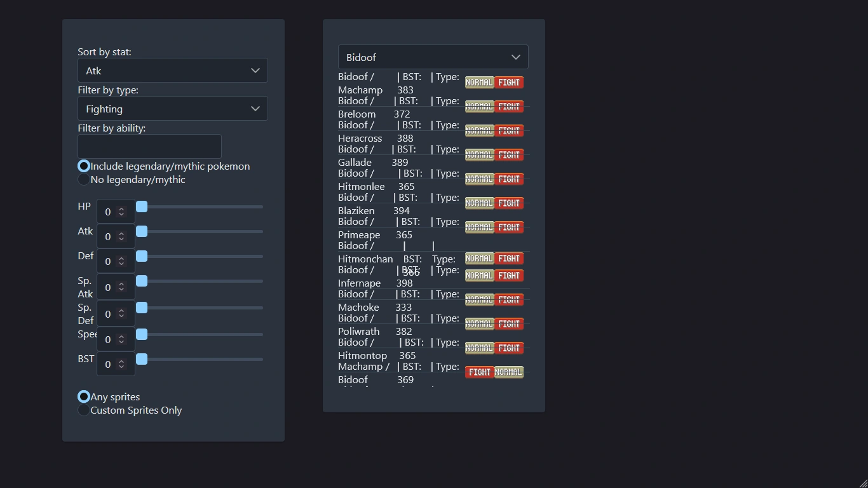Pick the NORMAL badge beside Poliwrath

[x=480, y=324]
